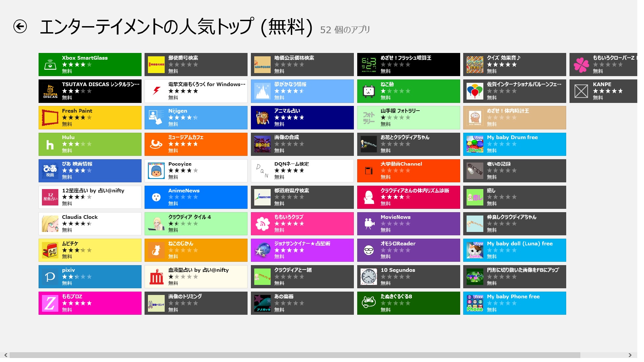Open the Xbox SmartGlass app icon

[x=50, y=65]
